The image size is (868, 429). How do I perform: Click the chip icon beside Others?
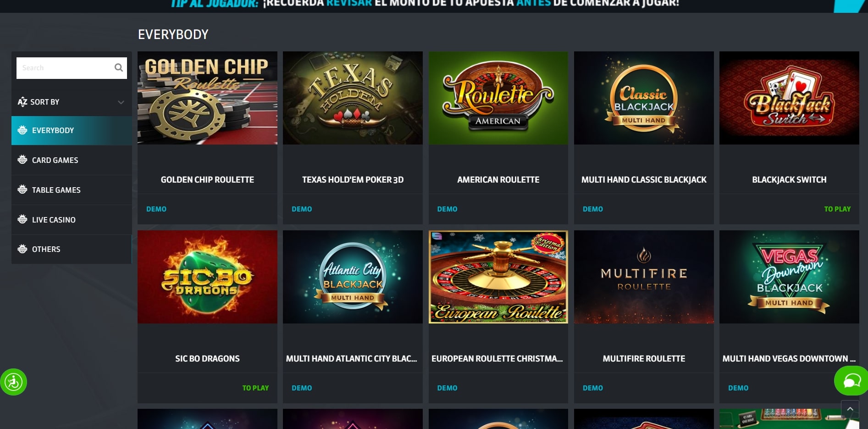22,249
